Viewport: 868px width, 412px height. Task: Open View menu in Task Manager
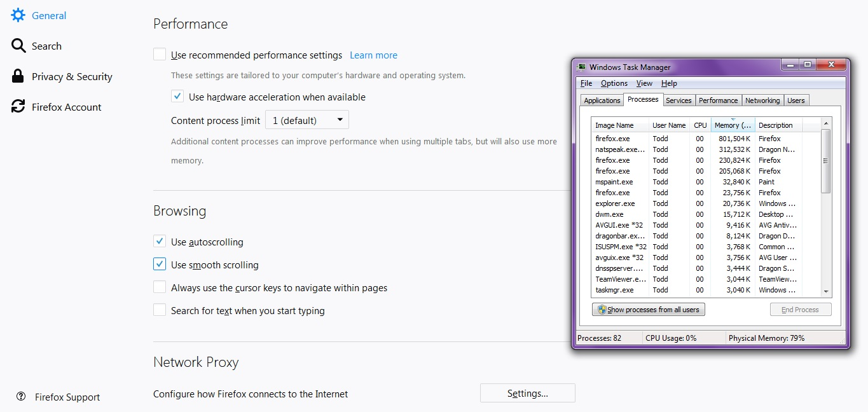point(644,83)
